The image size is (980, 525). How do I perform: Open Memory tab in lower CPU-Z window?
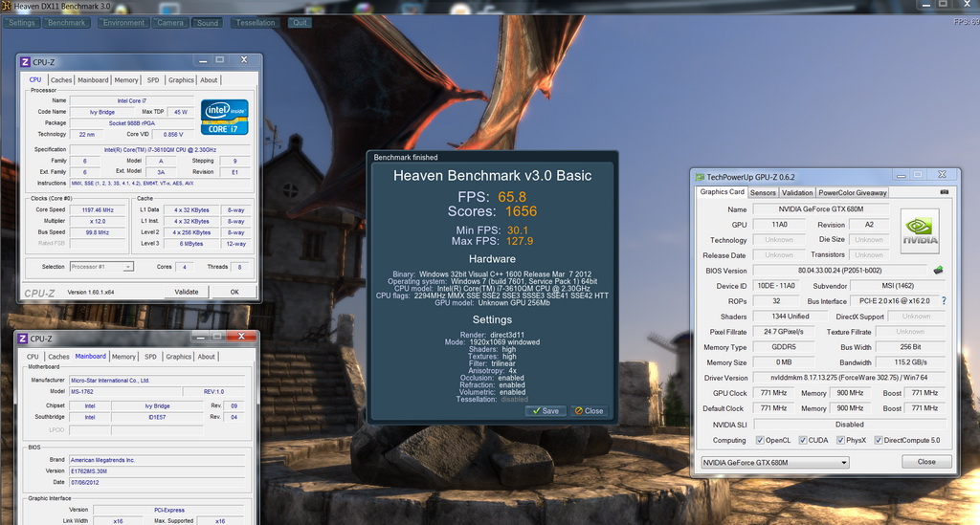[123, 357]
